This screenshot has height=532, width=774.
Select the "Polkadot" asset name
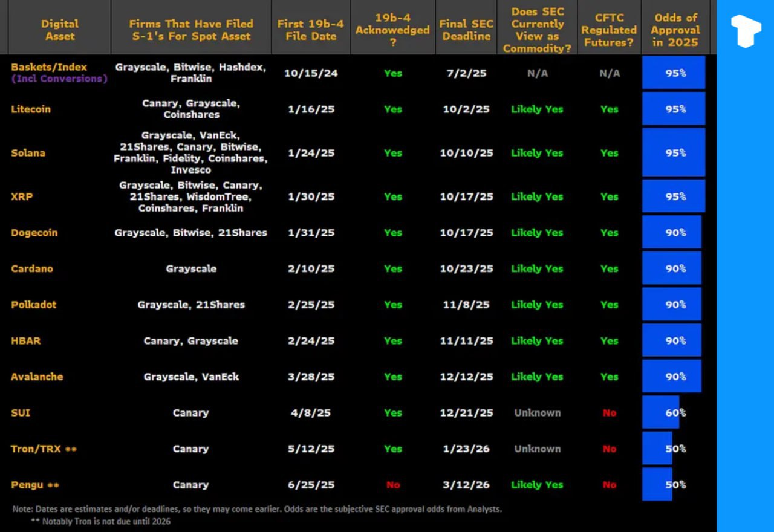(34, 305)
